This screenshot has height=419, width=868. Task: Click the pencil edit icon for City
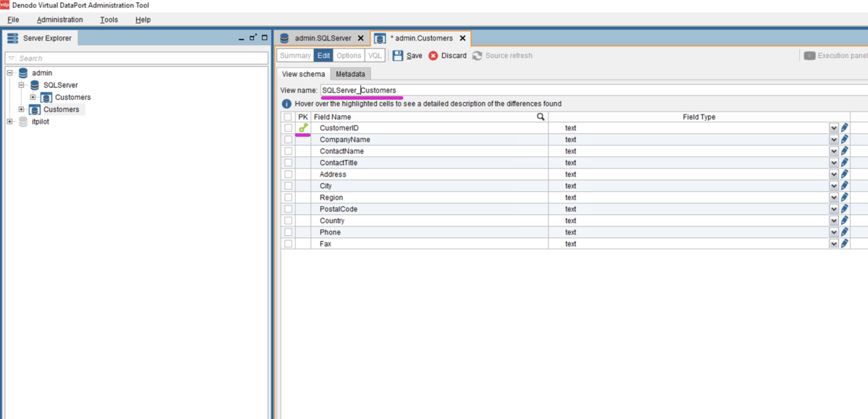pos(844,186)
